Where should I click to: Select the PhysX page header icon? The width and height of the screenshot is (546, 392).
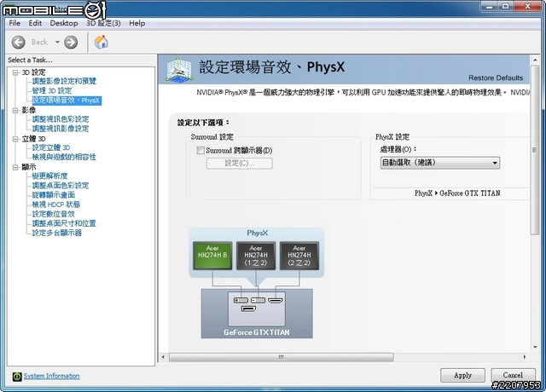tap(178, 70)
